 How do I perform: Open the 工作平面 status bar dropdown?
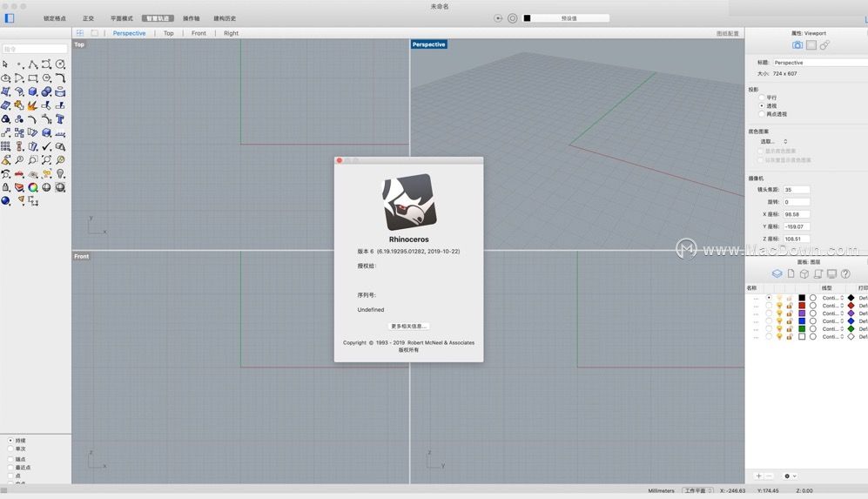[x=698, y=490]
